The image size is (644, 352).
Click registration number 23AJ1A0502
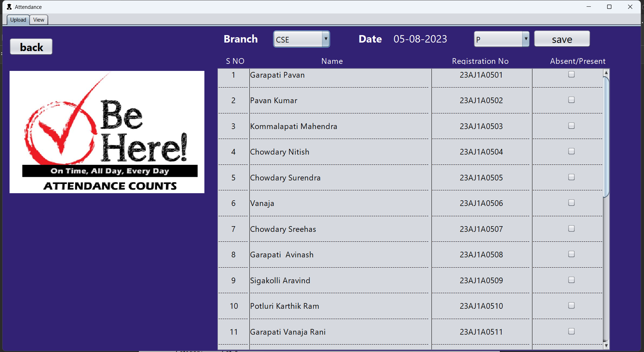coord(481,101)
